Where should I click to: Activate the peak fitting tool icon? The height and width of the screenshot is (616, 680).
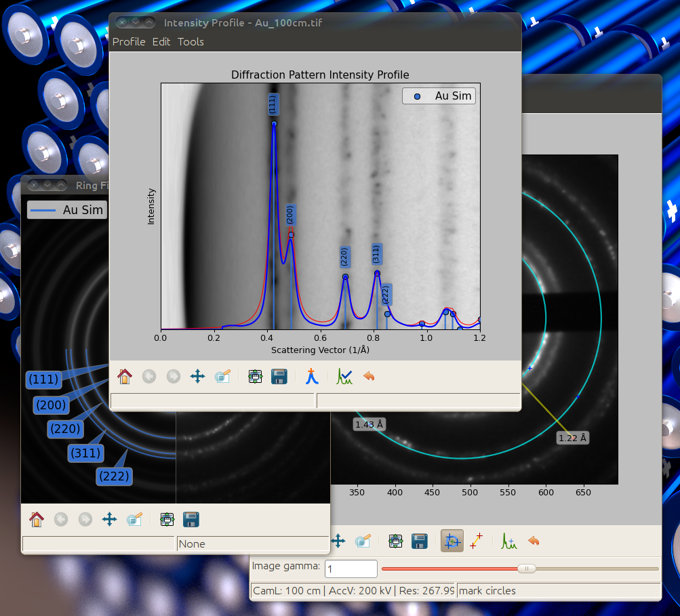312,376
